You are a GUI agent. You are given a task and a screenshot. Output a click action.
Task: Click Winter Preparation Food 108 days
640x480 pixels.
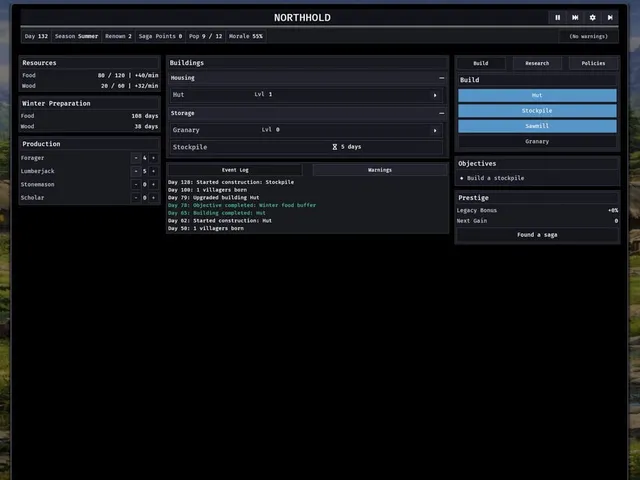click(x=90, y=116)
